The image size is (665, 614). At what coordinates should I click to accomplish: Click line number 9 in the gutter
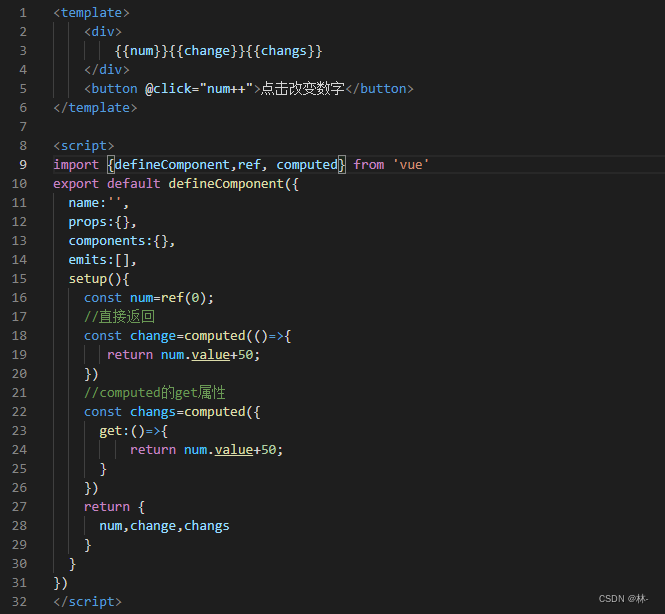click(23, 165)
